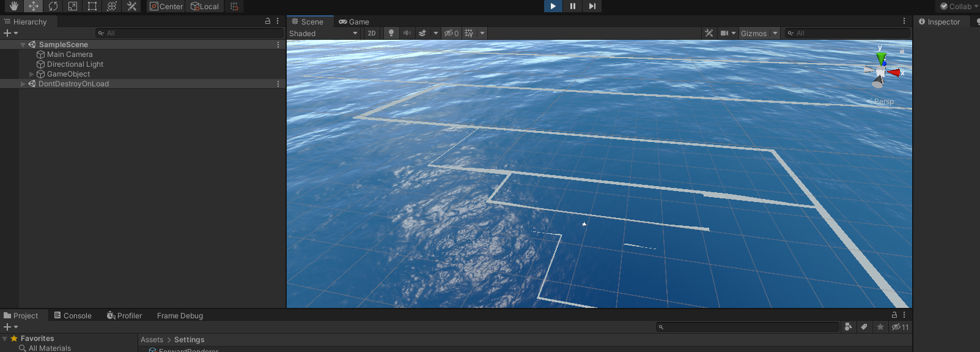
Task: Toggle hidden packages count 11
Action: click(x=900, y=327)
